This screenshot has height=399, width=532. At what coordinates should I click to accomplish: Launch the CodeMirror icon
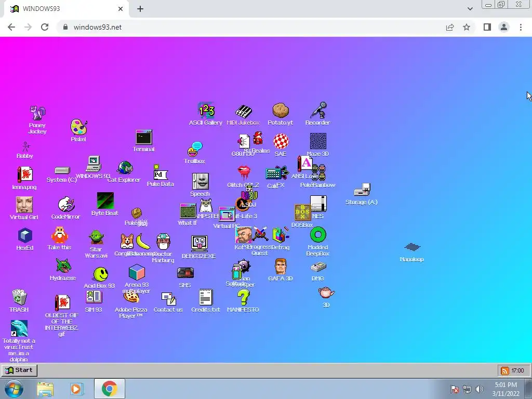click(x=66, y=205)
